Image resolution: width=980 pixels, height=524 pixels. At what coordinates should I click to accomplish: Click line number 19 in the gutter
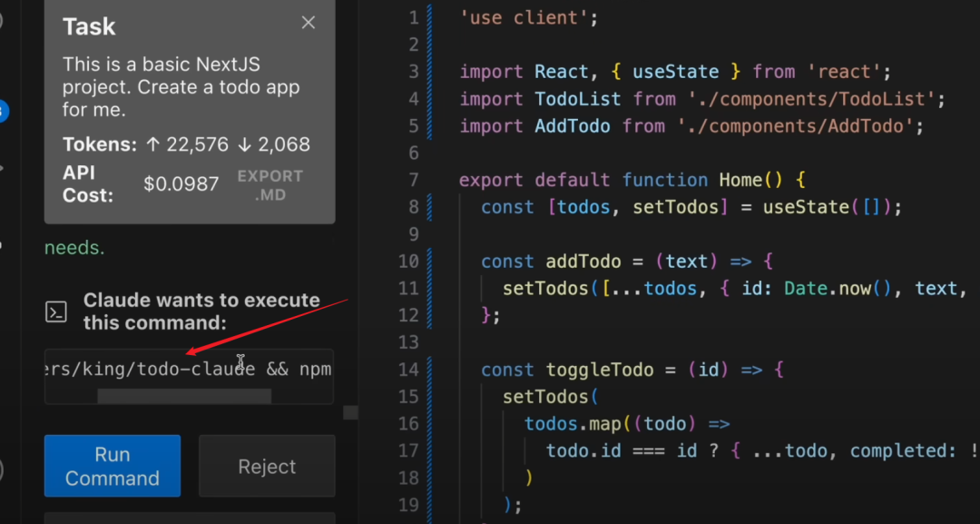pyautogui.click(x=408, y=505)
